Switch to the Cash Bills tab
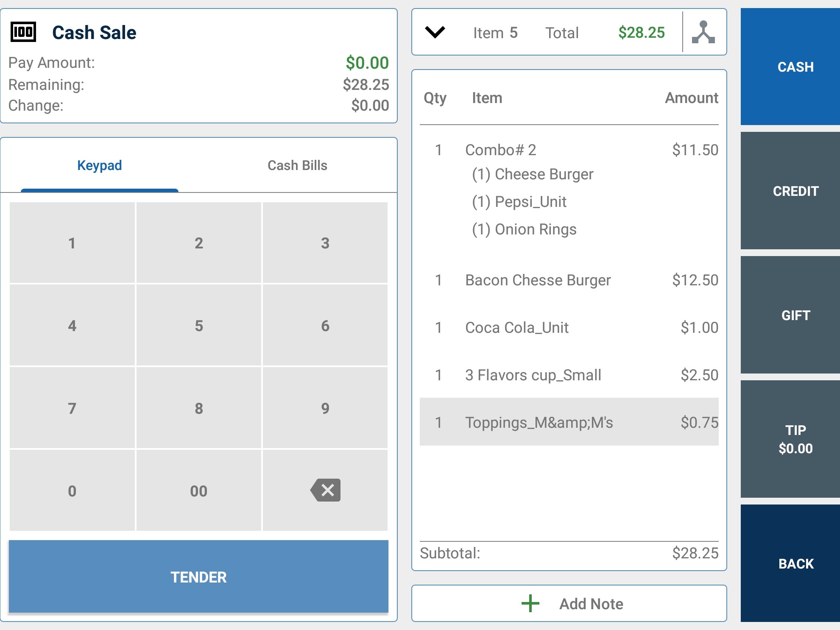This screenshot has height=630, width=840. (x=297, y=165)
